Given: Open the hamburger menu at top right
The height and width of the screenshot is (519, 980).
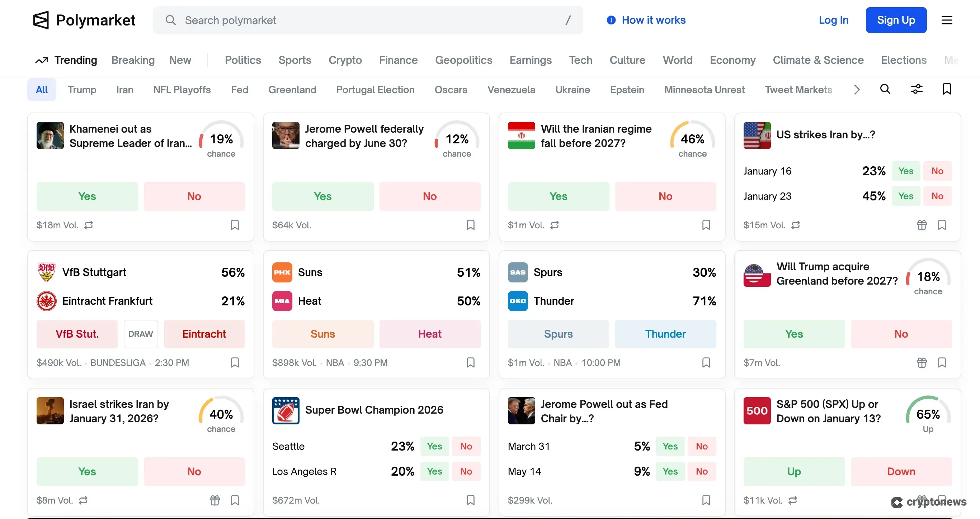Looking at the screenshot, I should click(947, 20).
